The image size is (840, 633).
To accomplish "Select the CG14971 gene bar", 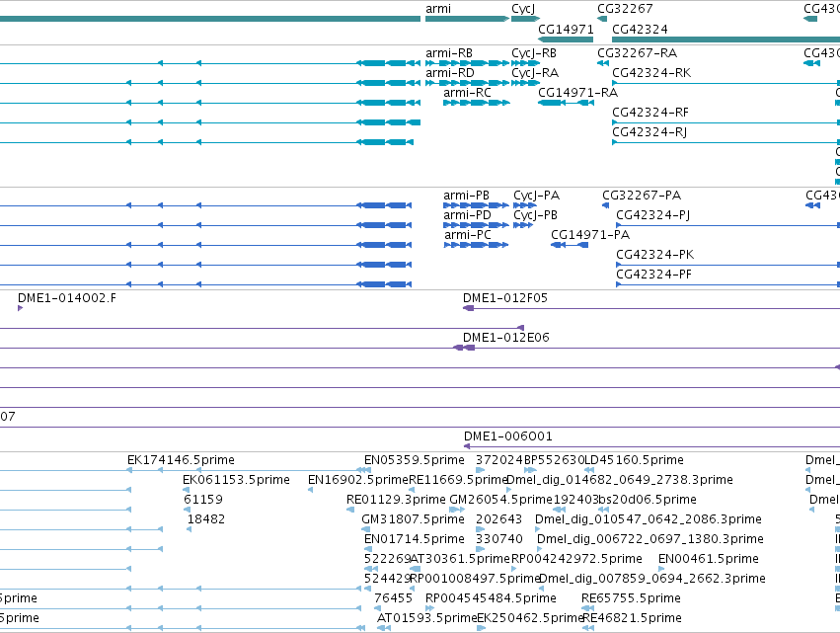I will (x=566, y=40).
